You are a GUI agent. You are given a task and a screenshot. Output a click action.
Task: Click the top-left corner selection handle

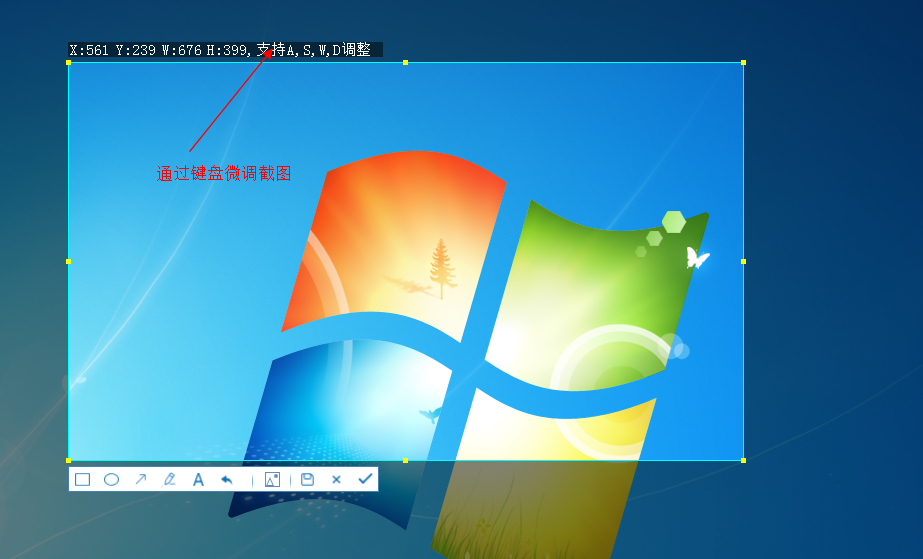(68, 62)
